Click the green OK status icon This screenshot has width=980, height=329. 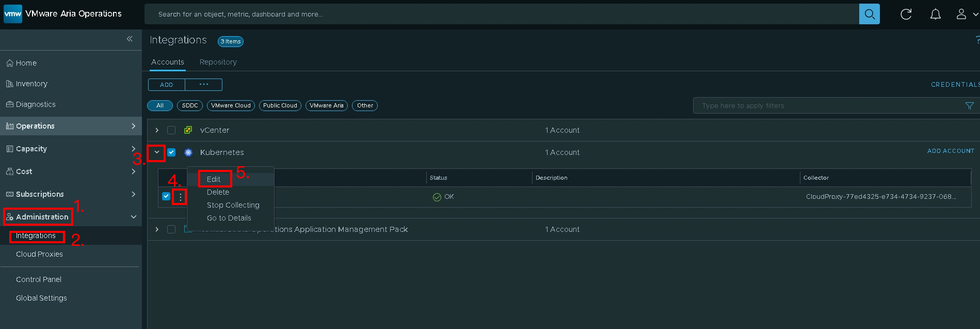click(x=437, y=197)
